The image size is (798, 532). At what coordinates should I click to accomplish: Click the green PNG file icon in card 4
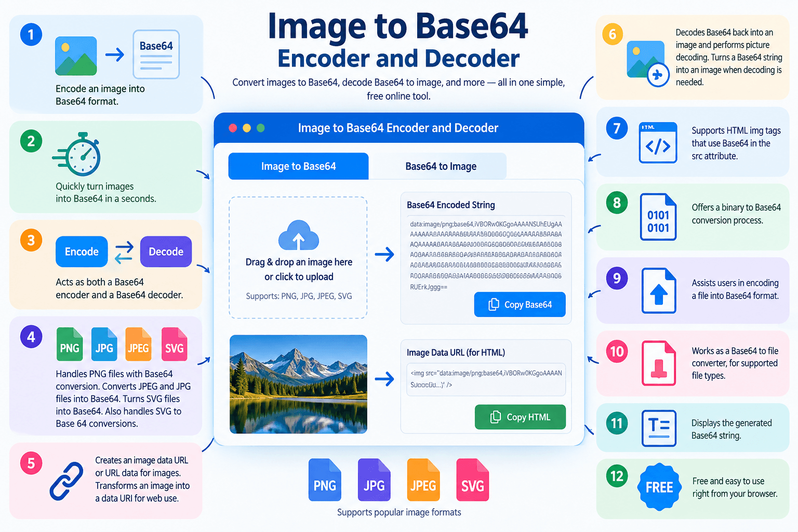click(x=70, y=344)
